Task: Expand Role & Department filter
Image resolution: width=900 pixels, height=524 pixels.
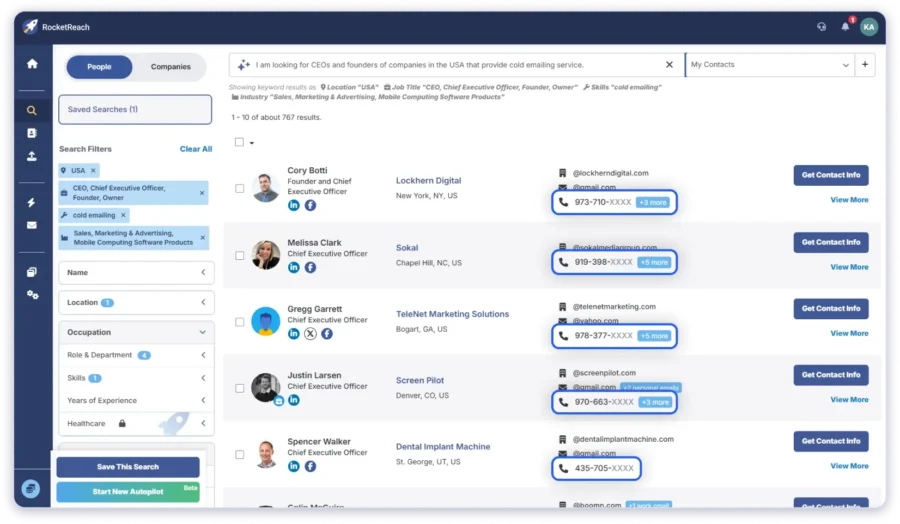Action: (x=136, y=355)
